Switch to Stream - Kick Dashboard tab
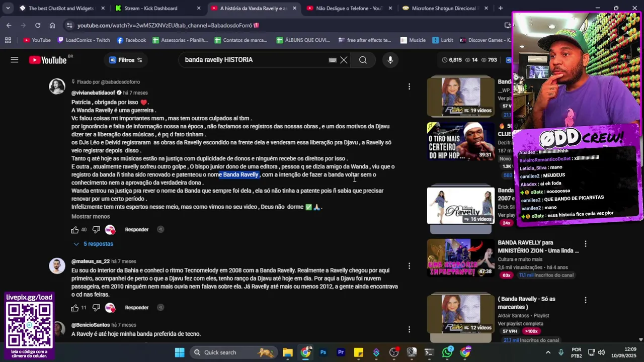Screen dimensions: 644x362 click(155, 8)
